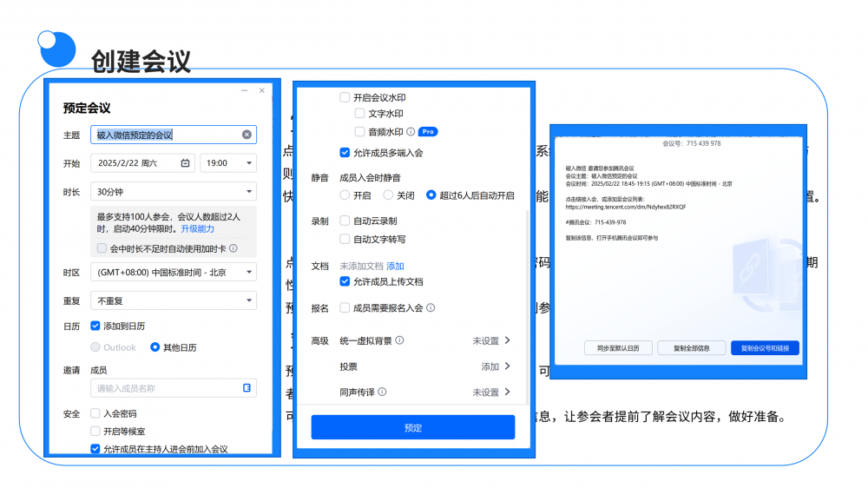868x488 pixels.
Task: Toggle 允许成员上传文档 checkbox
Action: [345, 281]
